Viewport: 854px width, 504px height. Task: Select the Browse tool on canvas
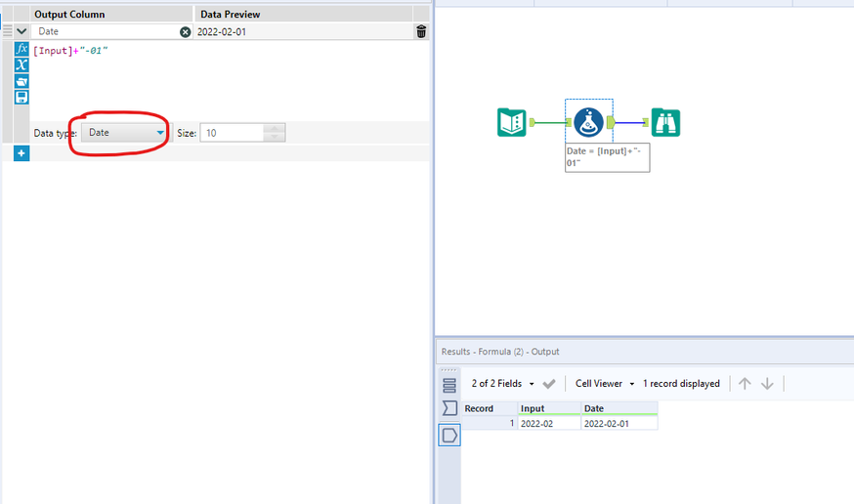click(665, 122)
